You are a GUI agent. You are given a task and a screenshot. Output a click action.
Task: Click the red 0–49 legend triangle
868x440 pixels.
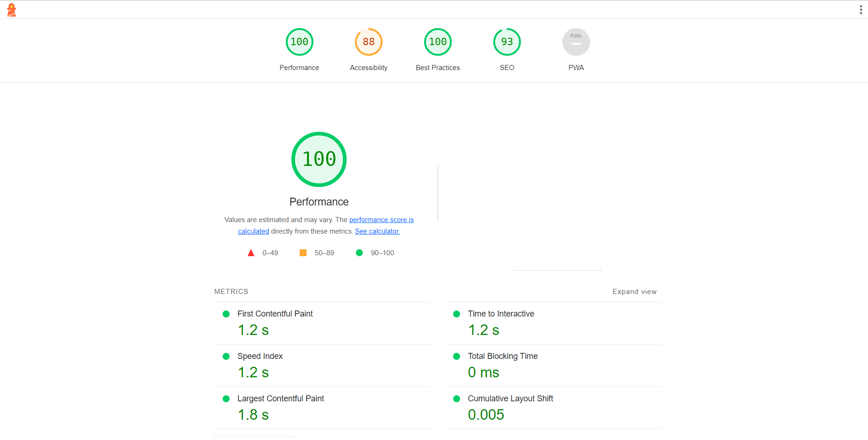(x=251, y=252)
